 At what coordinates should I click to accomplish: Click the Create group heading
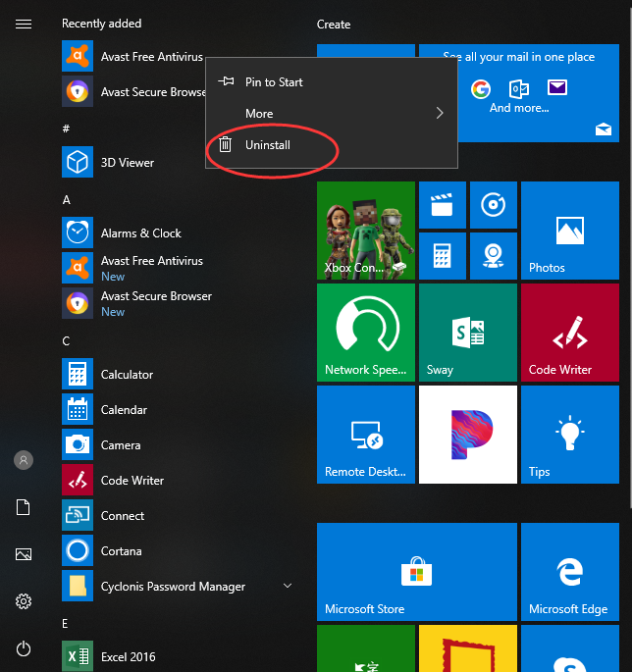tap(334, 25)
